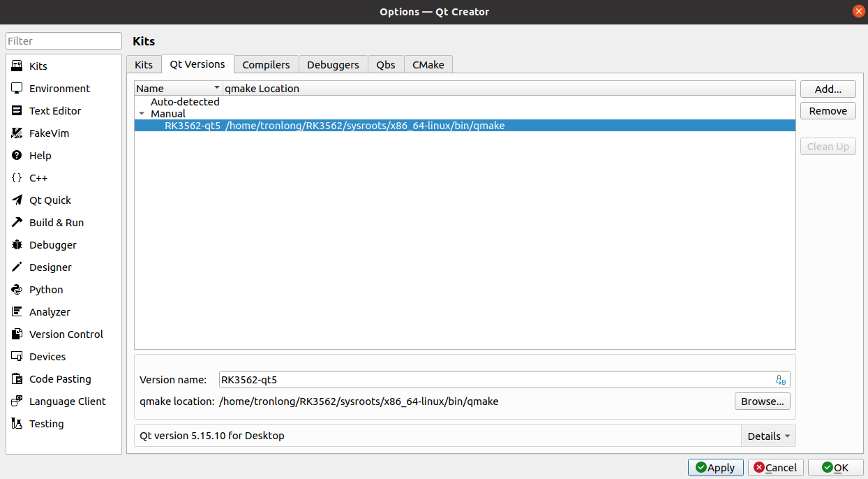Viewport: 868px width, 479px height.
Task: Focus the Filter search field
Action: click(x=64, y=41)
